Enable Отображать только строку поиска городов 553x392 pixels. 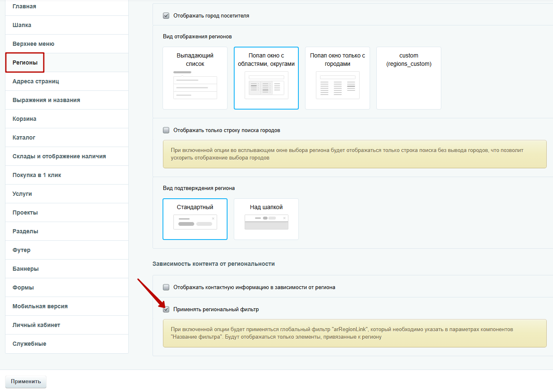pos(166,130)
